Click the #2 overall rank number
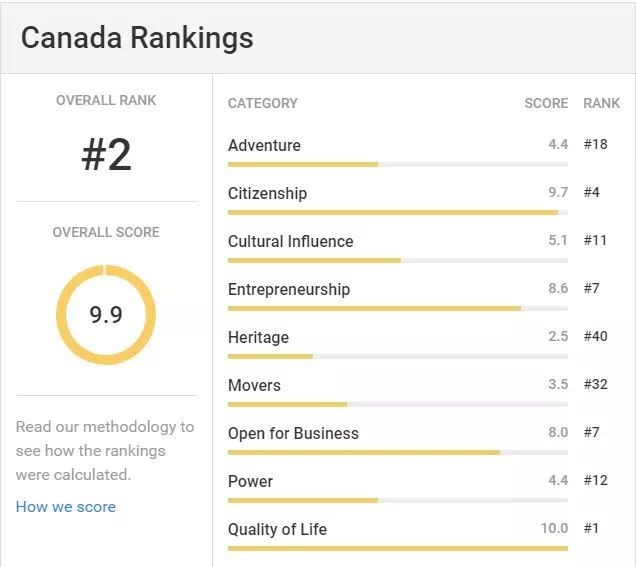 106,155
